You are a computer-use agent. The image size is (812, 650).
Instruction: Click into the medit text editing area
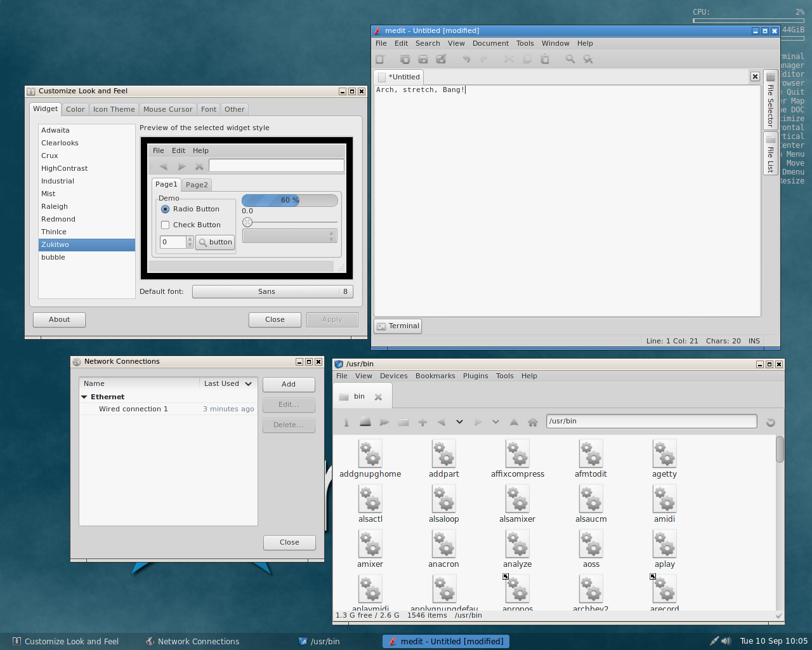click(x=567, y=200)
